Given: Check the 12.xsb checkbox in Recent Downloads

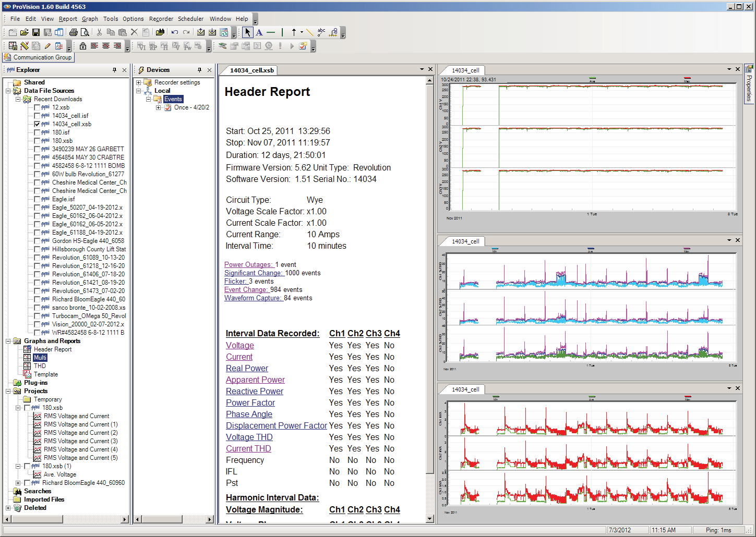Looking at the screenshot, I should coord(37,107).
